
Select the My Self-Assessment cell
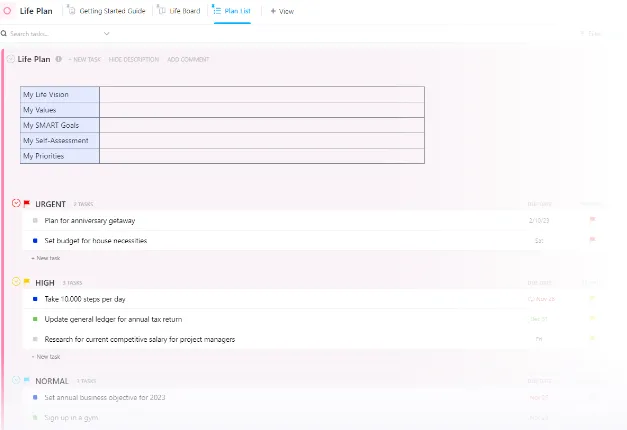tap(60, 140)
